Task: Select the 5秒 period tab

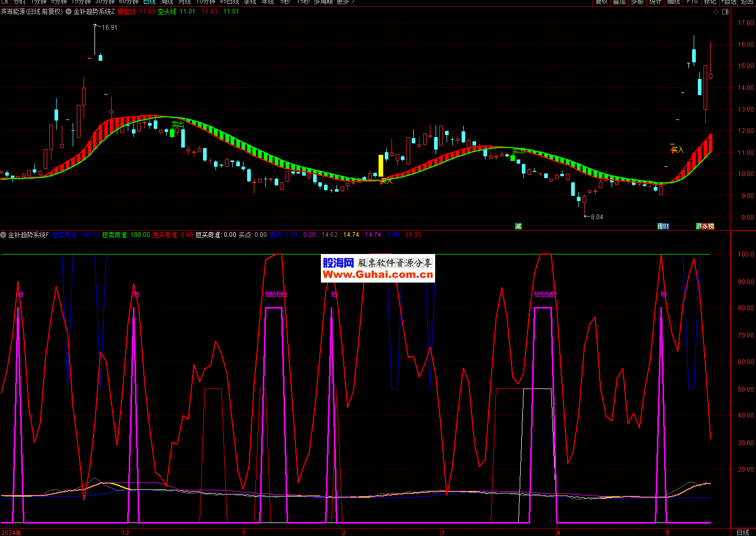Action: pyautogui.click(x=285, y=2)
